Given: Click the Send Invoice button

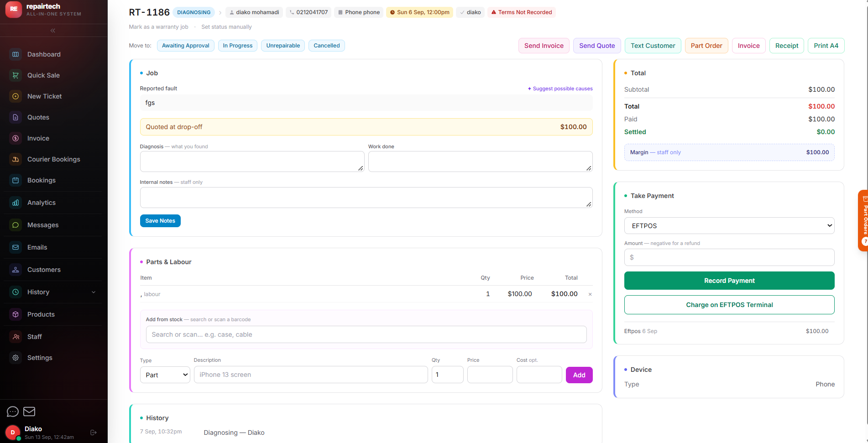Looking at the screenshot, I should (x=544, y=46).
